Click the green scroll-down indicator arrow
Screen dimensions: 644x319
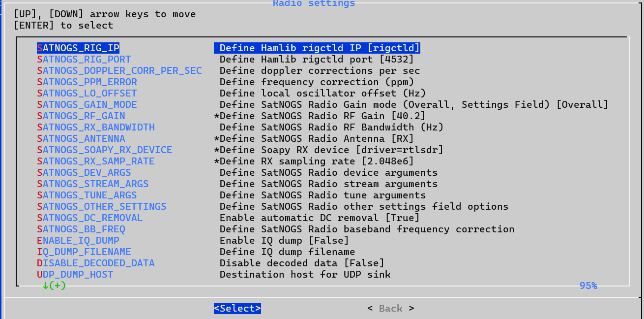pos(46,286)
